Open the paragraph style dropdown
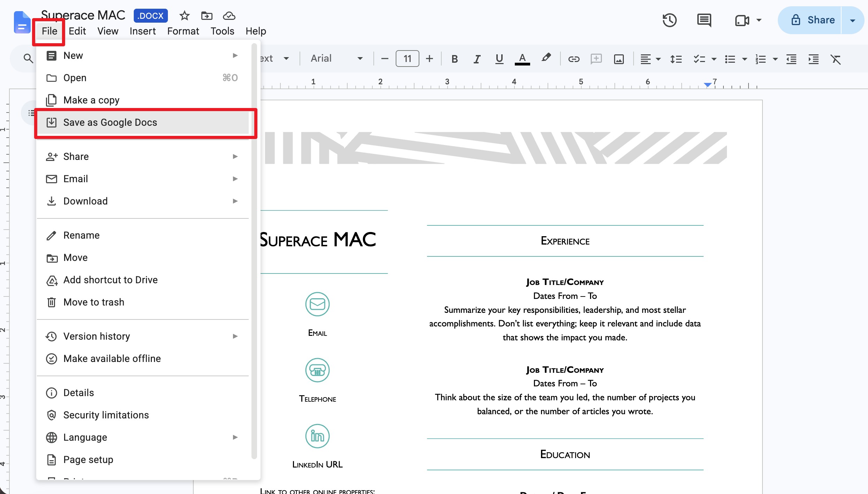 (275, 59)
